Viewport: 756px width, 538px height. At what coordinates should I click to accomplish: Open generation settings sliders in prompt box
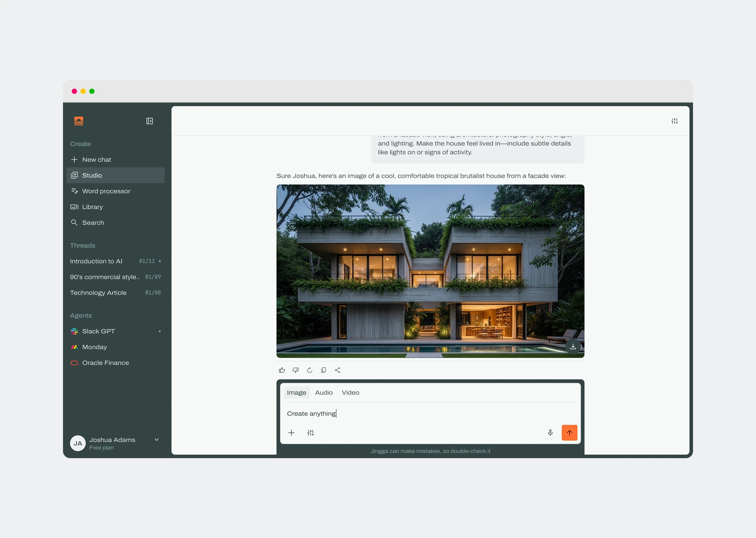click(311, 433)
